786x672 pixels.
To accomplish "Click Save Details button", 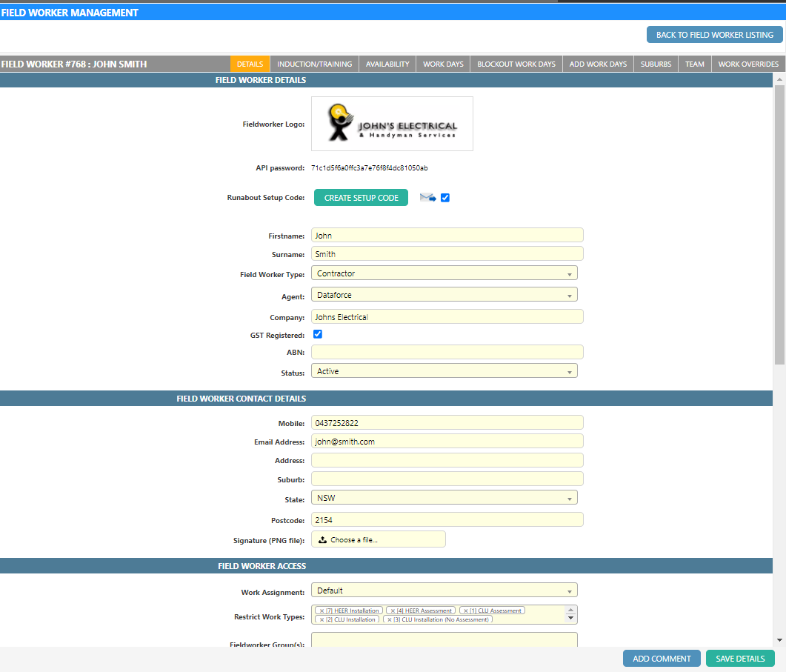I will click(x=740, y=659).
